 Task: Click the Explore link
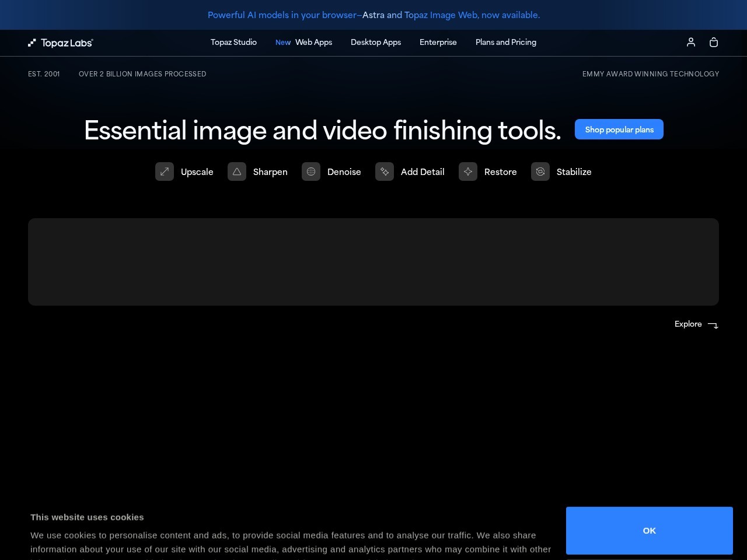click(x=688, y=324)
